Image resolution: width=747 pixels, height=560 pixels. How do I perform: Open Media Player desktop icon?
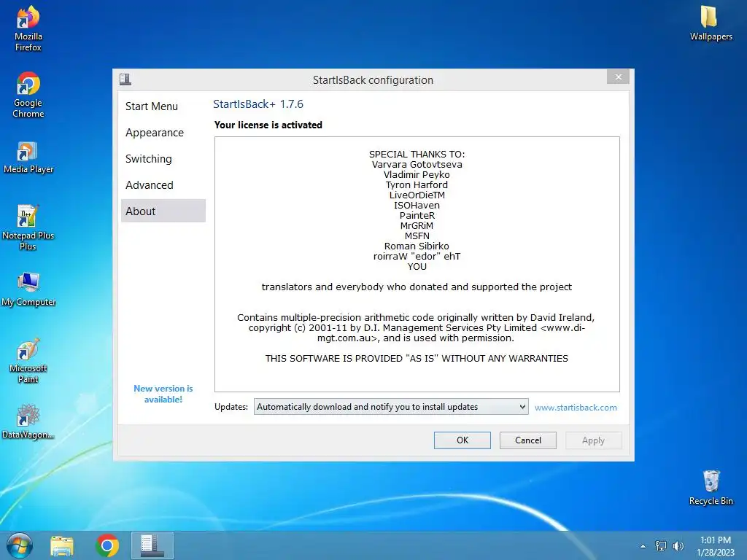(28, 157)
